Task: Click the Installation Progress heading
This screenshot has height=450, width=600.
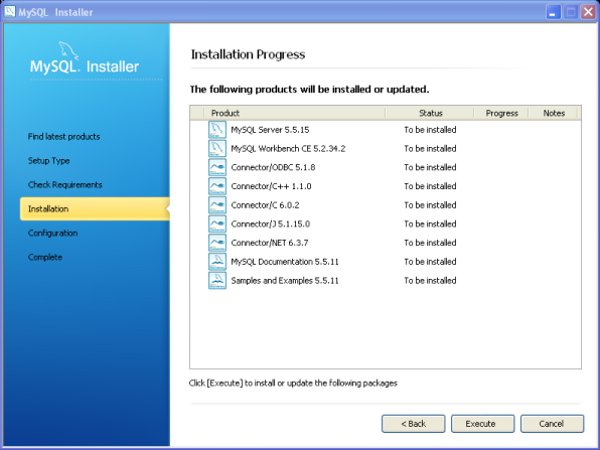Action: (248, 54)
